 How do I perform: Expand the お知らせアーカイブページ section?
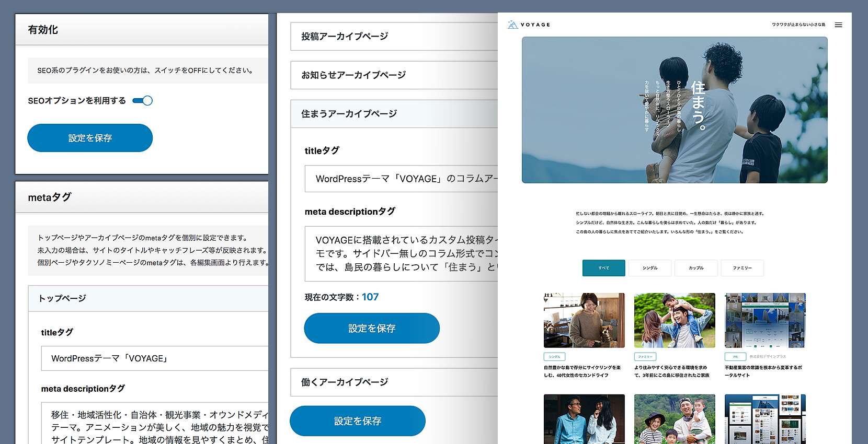[x=393, y=75]
